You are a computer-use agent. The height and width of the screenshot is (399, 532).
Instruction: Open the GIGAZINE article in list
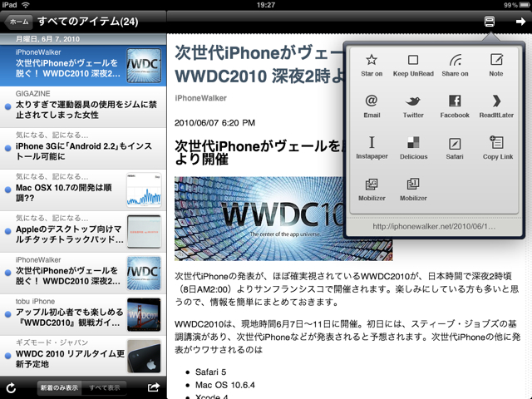[x=83, y=106]
